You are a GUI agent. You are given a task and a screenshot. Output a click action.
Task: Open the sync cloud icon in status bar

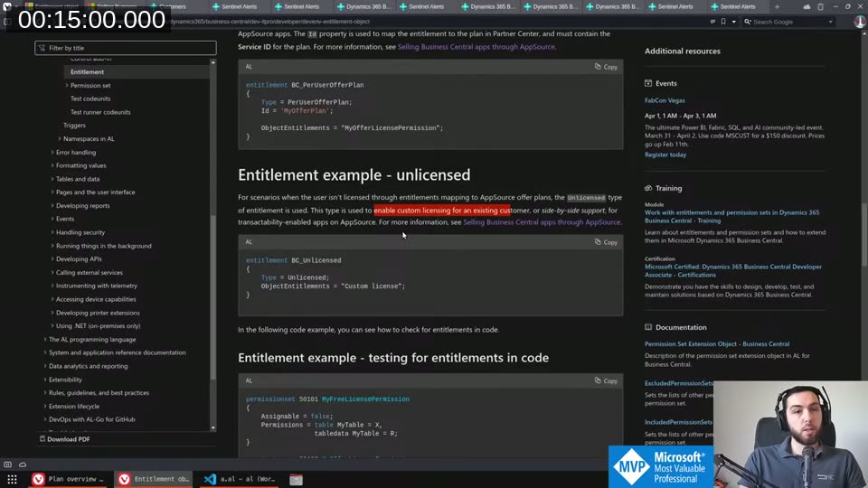(x=23, y=465)
